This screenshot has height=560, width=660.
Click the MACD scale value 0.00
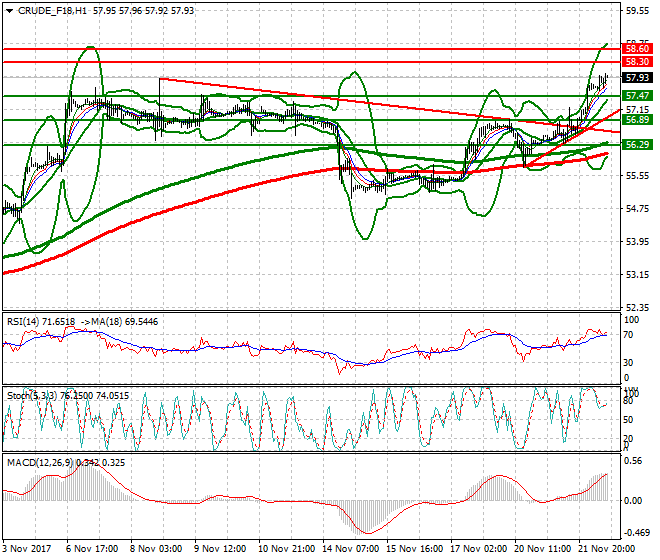click(x=633, y=501)
